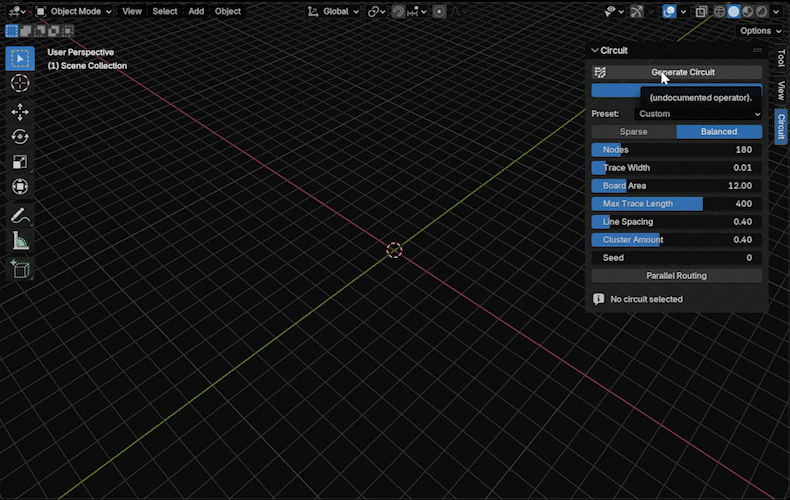This screenshot has height=500, width=790.
Task: Click the subtract selection mode icon
Action: point(39,31)
